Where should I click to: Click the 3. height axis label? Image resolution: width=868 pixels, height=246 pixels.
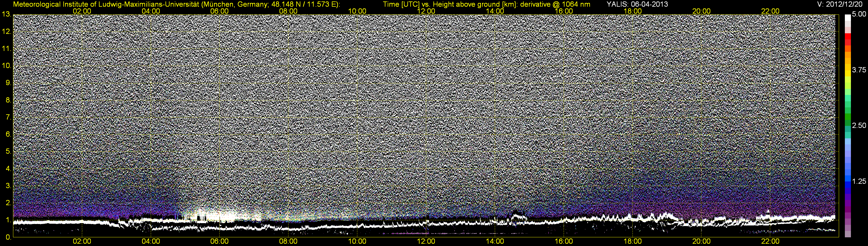[8, 186]
